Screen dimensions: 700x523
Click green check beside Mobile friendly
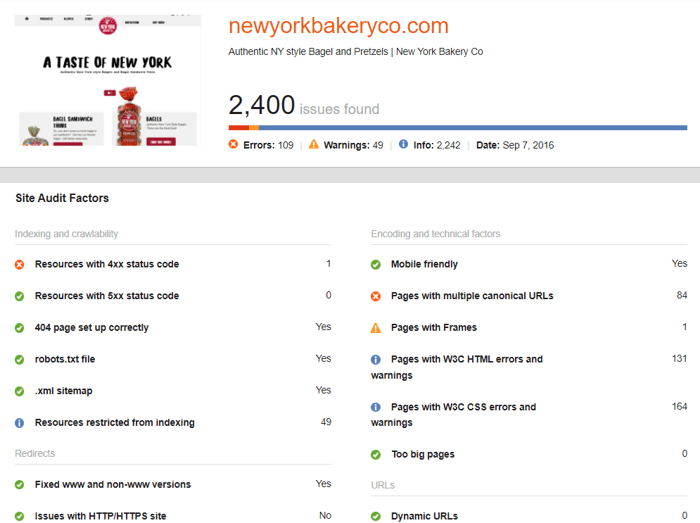(376, 265)
